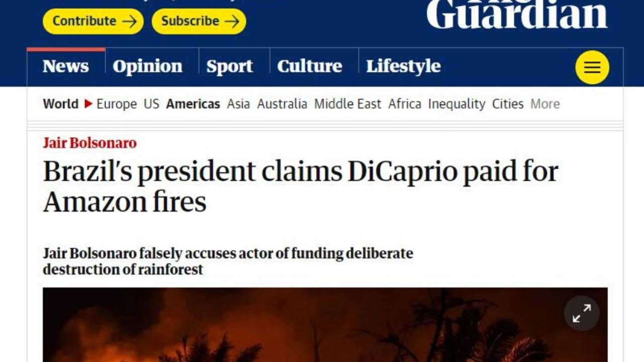Go to the Europe subsection
The width and height of the screenshot is (644, 362).
[117, 104]
